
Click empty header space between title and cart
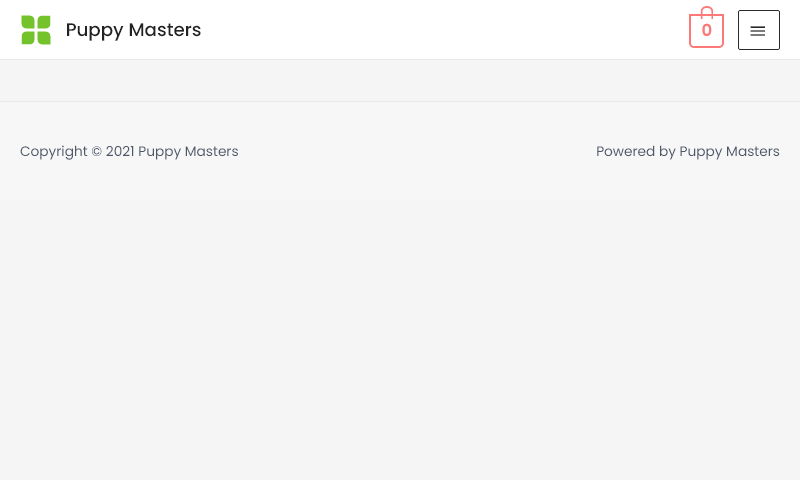pyautogui.click(x=440, y=30)
